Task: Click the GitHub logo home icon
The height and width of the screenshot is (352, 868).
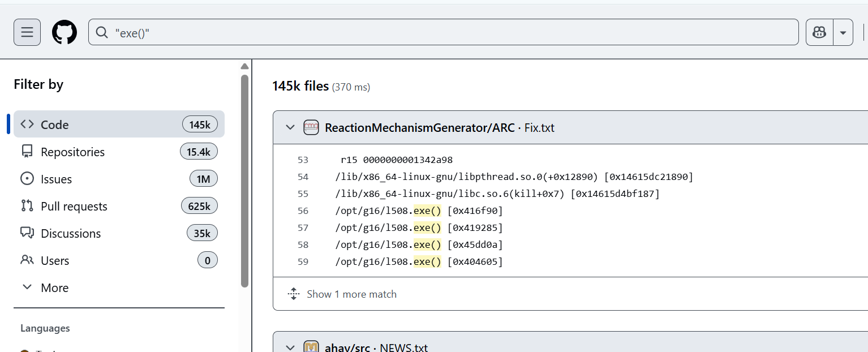Action: click(65, 32)
